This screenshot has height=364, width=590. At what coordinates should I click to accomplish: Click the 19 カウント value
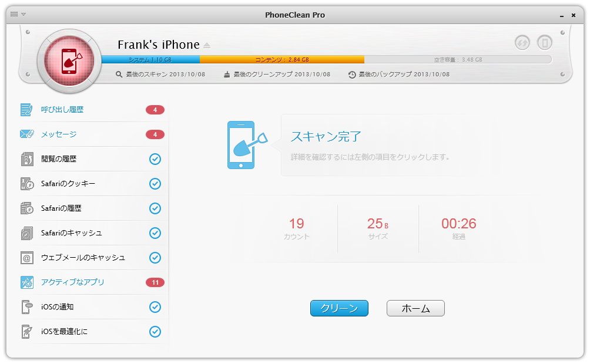click(297, 224)
